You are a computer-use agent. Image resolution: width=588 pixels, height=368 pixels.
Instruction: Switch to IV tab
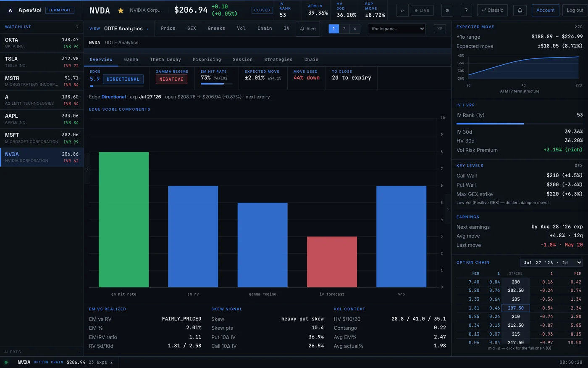[x=286, y=28]
